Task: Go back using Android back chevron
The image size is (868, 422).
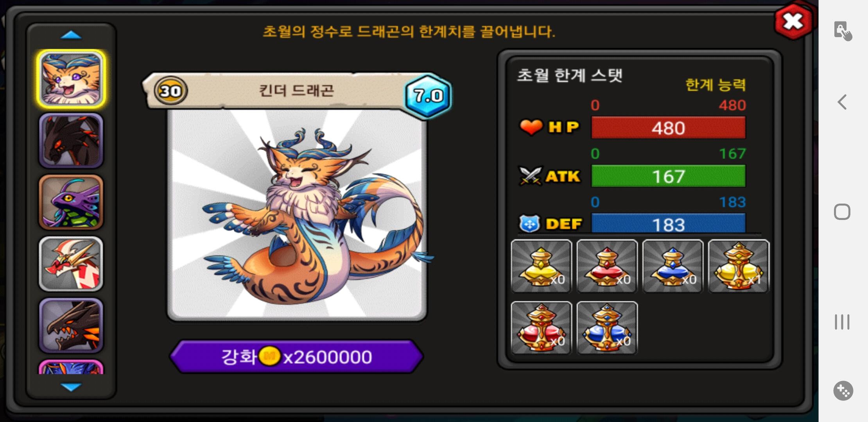Action: tap(842, 102)
